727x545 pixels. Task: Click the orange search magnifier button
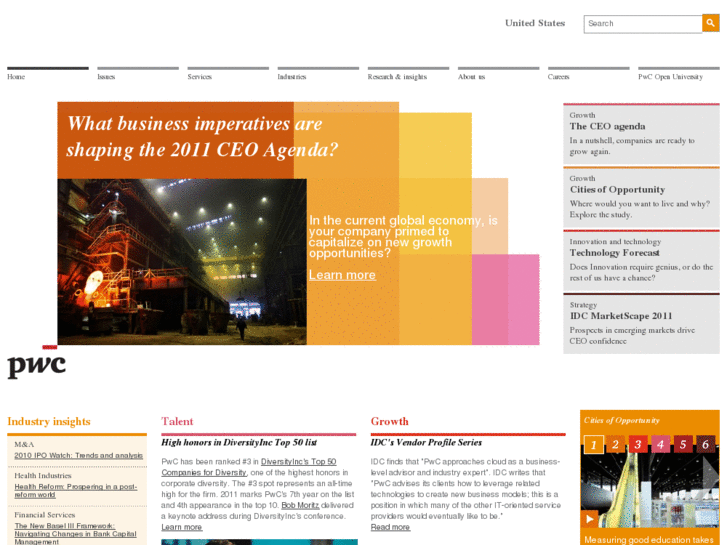coord(710,23)
